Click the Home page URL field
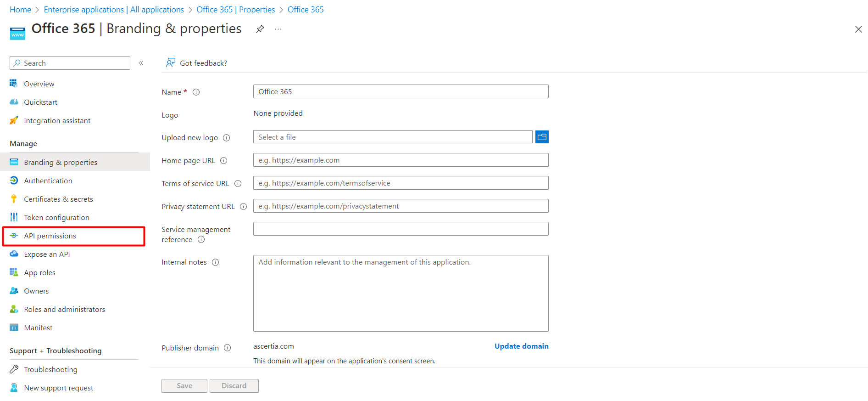This screenshot has height=401, width=868. [401, 160]
